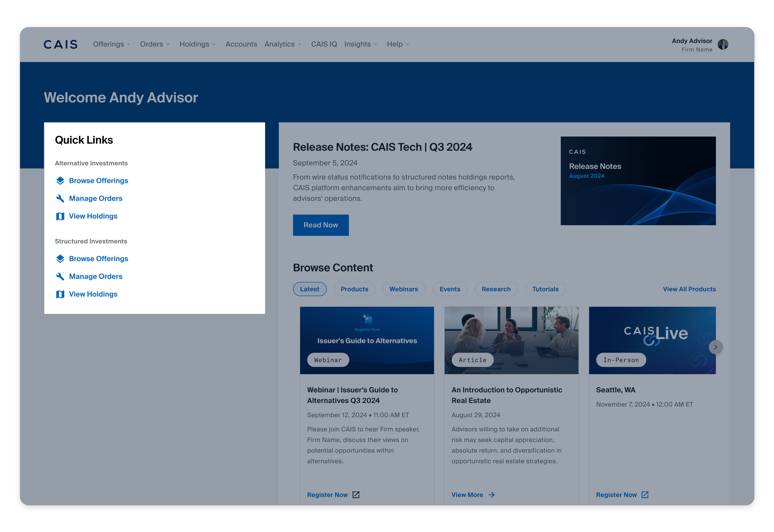Expand the Analytics dropdown arrow
The height and width of the screenshot is (532, 774).
(x=299, y=45)
